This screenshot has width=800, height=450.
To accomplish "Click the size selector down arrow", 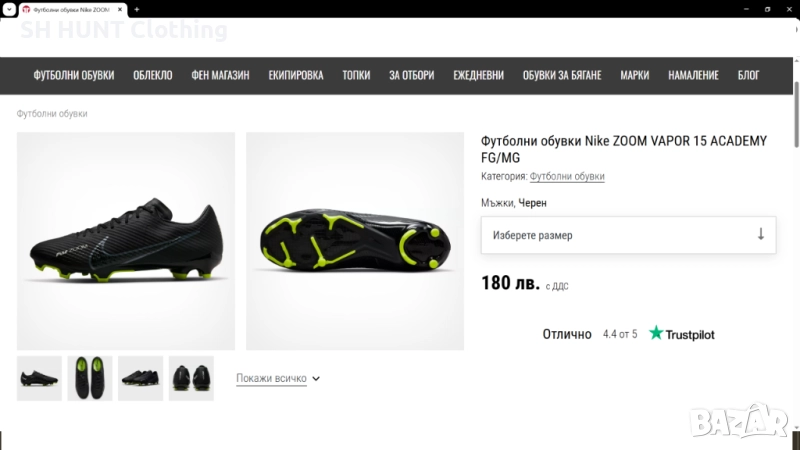I will [760, 235].
